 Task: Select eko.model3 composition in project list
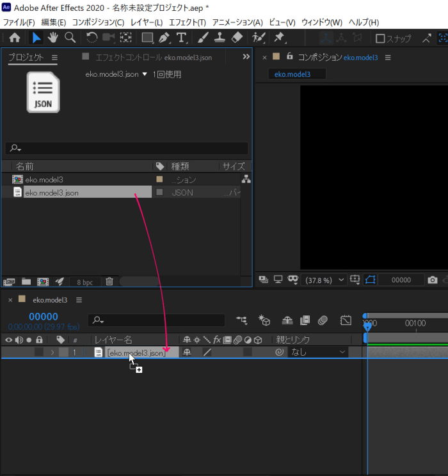pyautogui.click(x=44, y=180)
